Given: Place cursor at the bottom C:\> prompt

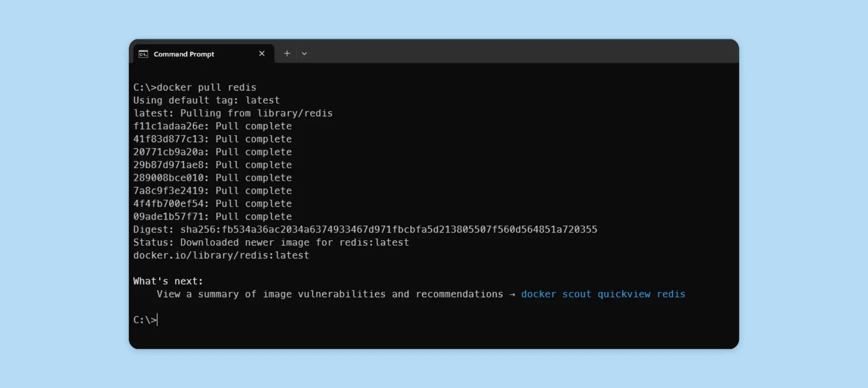Looking at the screenshot, I should coord(145,320).
